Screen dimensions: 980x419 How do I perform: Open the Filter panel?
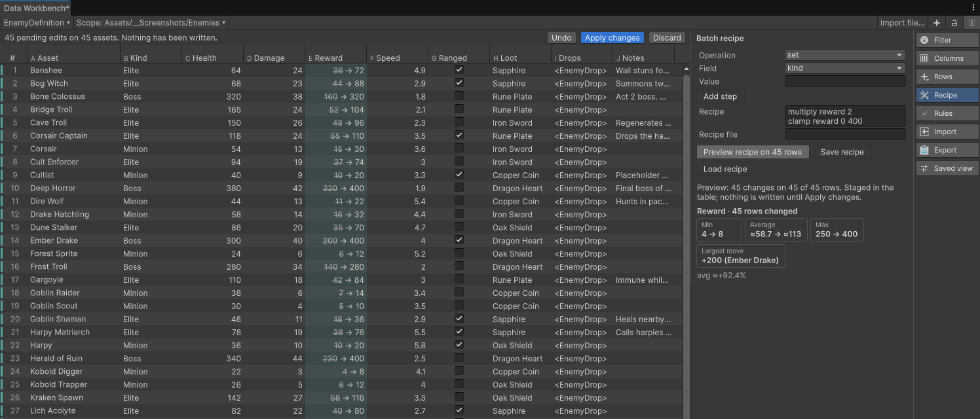point(947,40)
